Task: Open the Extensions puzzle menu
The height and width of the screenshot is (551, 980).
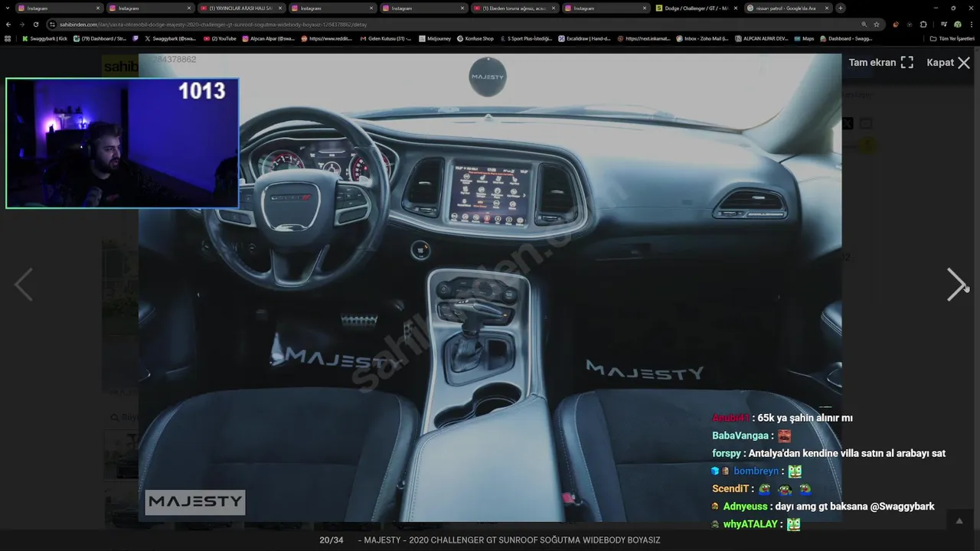Action: click(923, 24)
